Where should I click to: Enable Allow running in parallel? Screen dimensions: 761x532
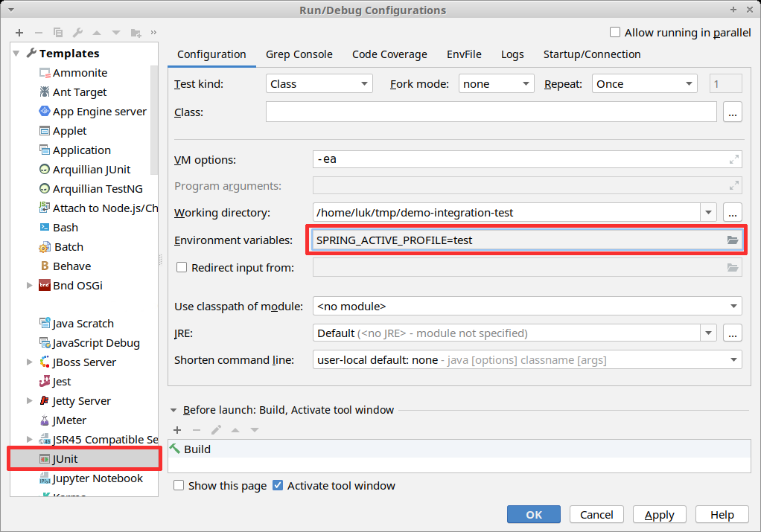click(615, 32)
